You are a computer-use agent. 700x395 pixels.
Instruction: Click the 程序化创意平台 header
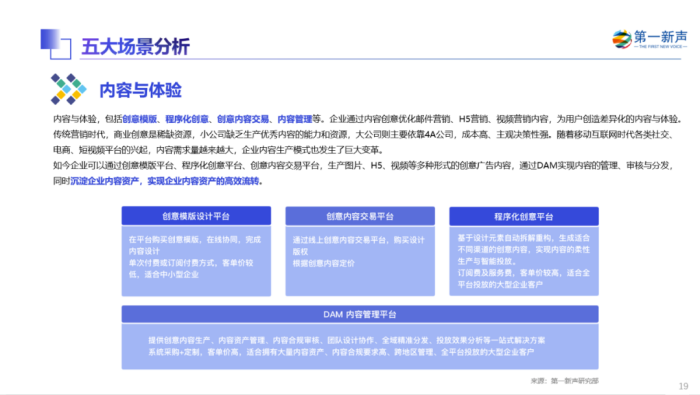click(524, 217)
